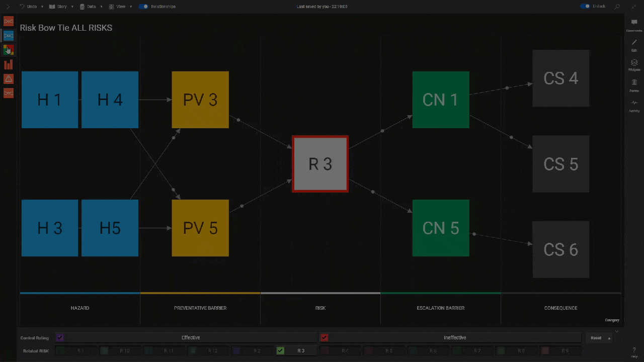Image resolution: width=644 pixels, height=362 pixels.
Task: Enable the Ineffective control rating checkbox
Action: click(325, 337)
